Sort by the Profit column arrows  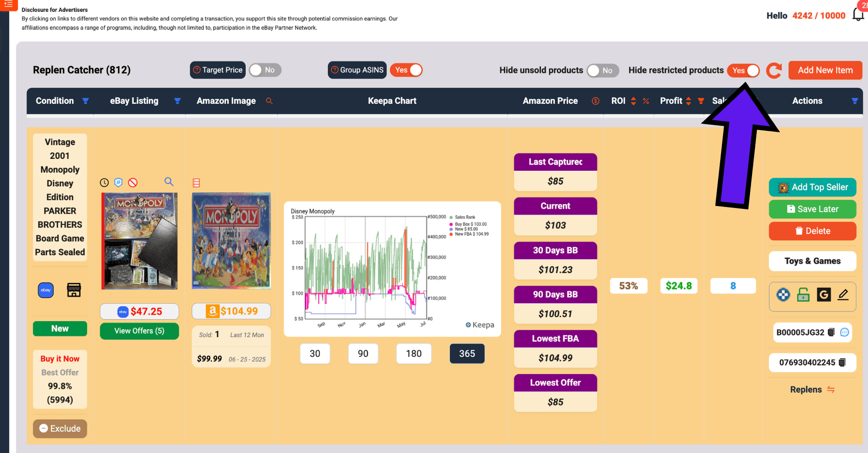click(688, 101)
